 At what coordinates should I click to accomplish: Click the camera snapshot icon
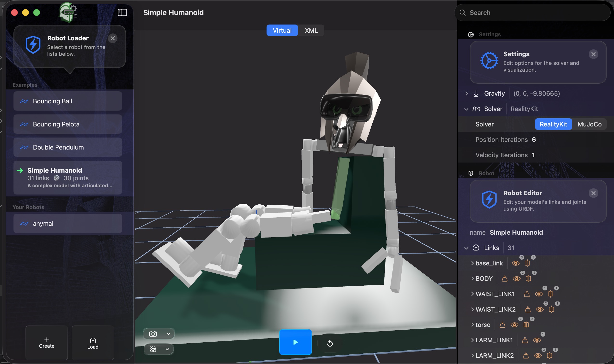coord(153,334)
